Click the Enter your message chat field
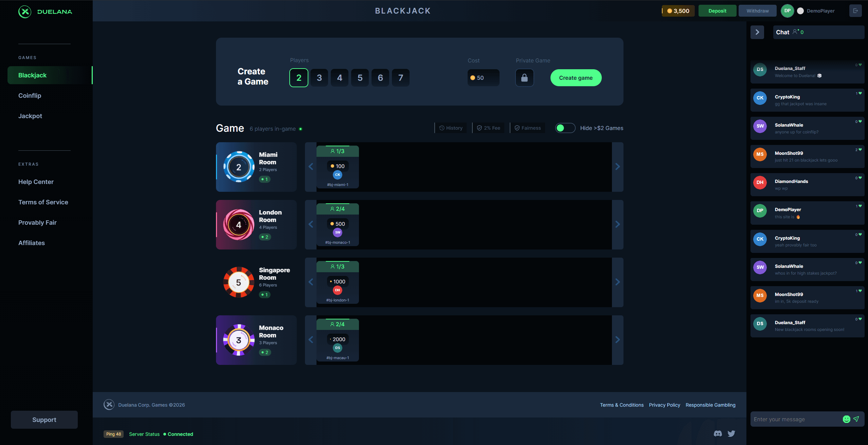Screen dimensions: 868x445 click(x=796, y=419)
